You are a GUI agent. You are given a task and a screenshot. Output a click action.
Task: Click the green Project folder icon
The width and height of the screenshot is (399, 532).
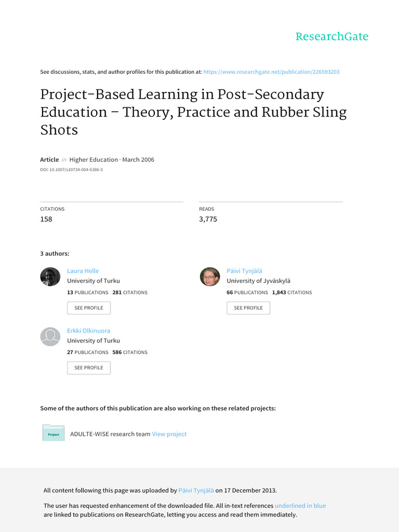[x=54, y=433]
